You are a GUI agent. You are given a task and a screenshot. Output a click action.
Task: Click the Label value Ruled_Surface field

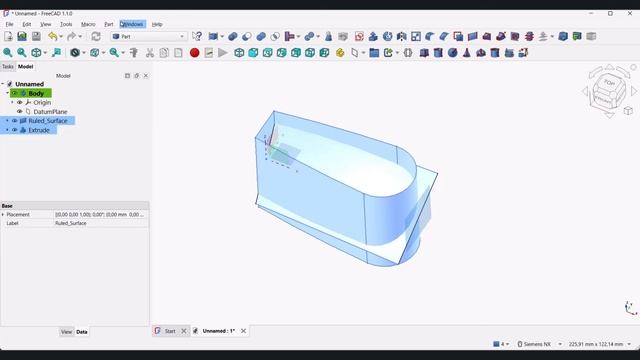pos(101,223)
